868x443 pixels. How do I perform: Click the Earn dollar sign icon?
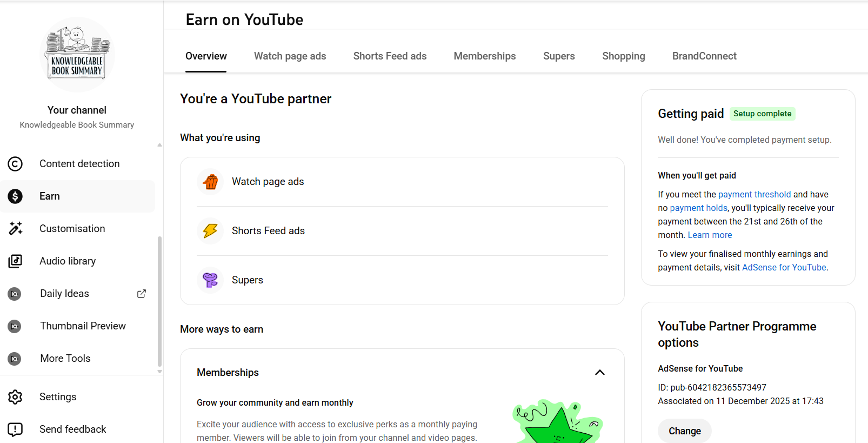(x=15, y=196)
